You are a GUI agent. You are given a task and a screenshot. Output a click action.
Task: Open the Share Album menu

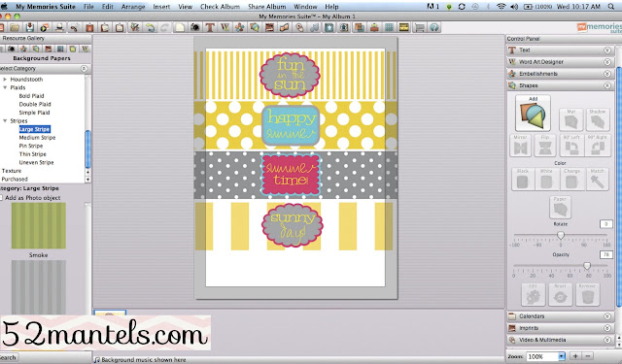(266, 7)
